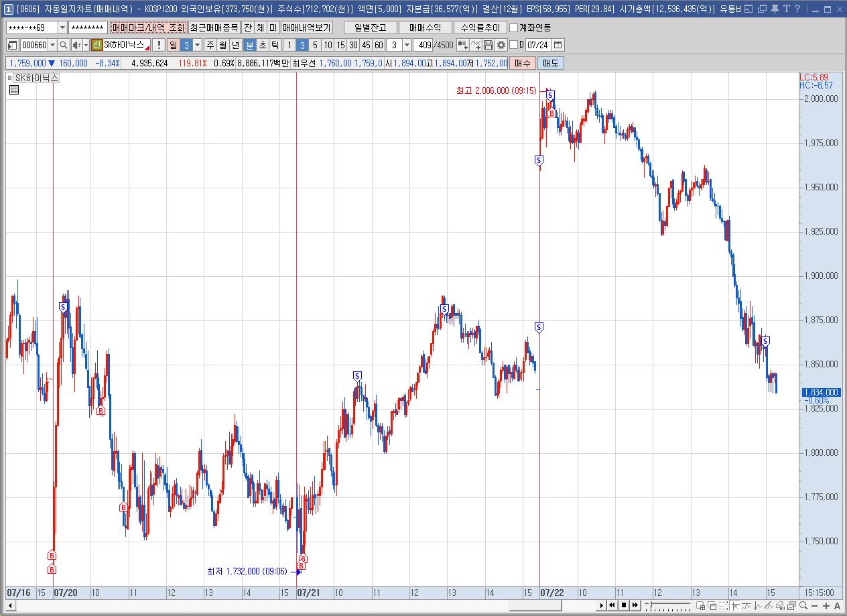Click the red 매수 buy button
Screen dimensions: 847x616
(x=522, y=63)
